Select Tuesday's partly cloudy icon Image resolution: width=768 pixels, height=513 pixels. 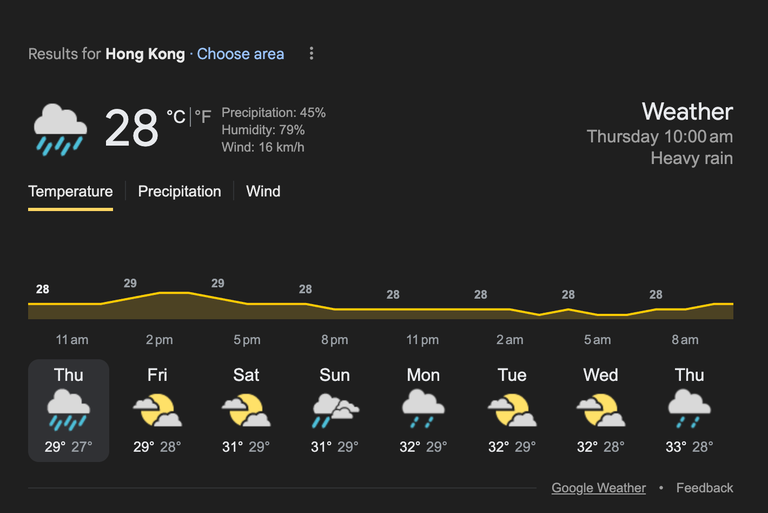[512, 410]
